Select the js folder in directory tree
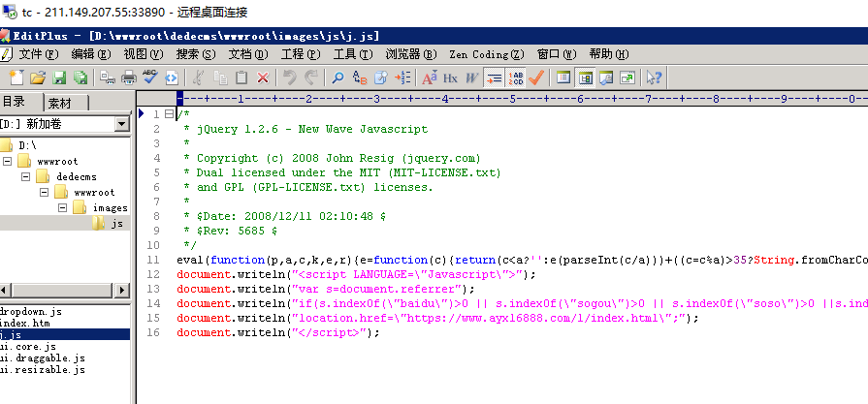This screenshot has height=404, width=868. pyautogui.click(x=116, y=224)
